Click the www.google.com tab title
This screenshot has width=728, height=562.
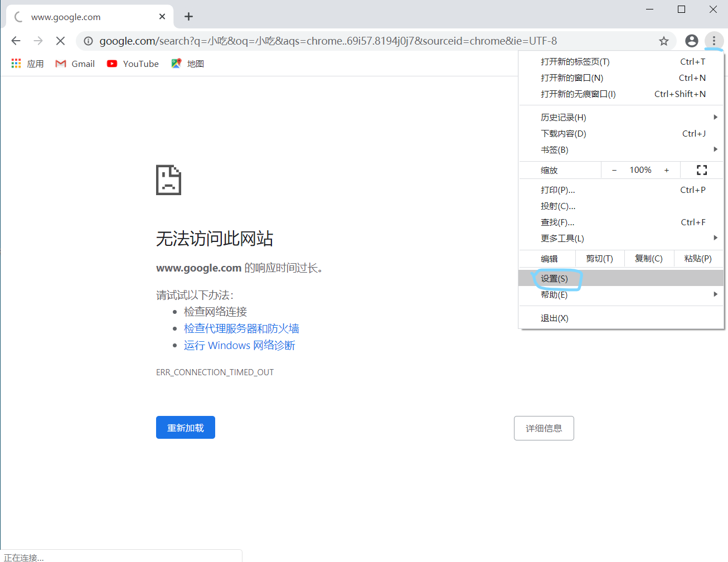[x=66, y=17]
